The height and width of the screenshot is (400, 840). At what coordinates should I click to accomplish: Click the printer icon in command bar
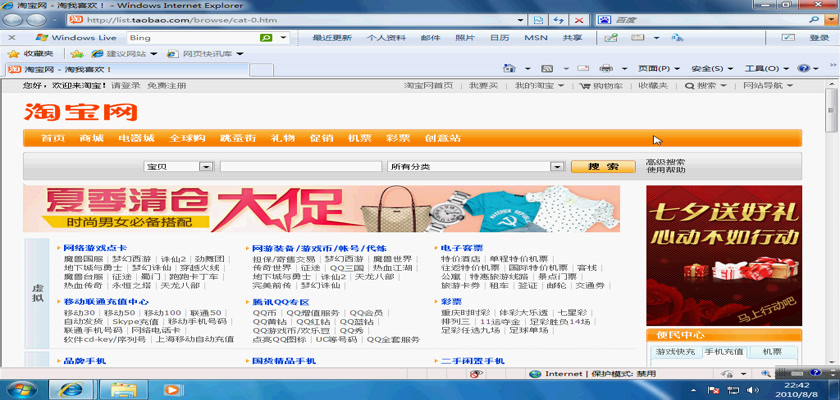coord(605,69)
